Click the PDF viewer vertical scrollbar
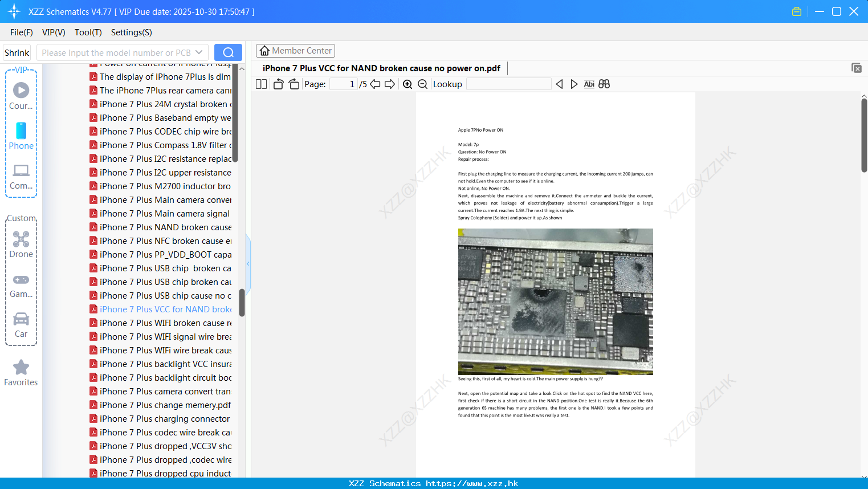 pos(864,136)
